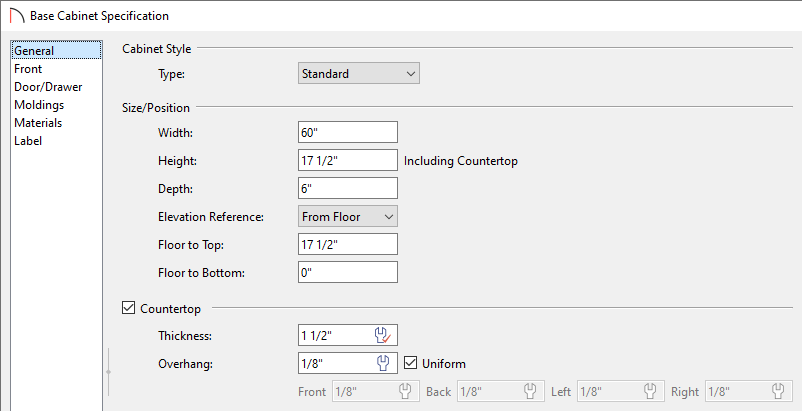Image resolution: width=802 pixels, height=411 pixels.
Task: Click the Chief Architect title bar logo
Action: coord(17,16)
